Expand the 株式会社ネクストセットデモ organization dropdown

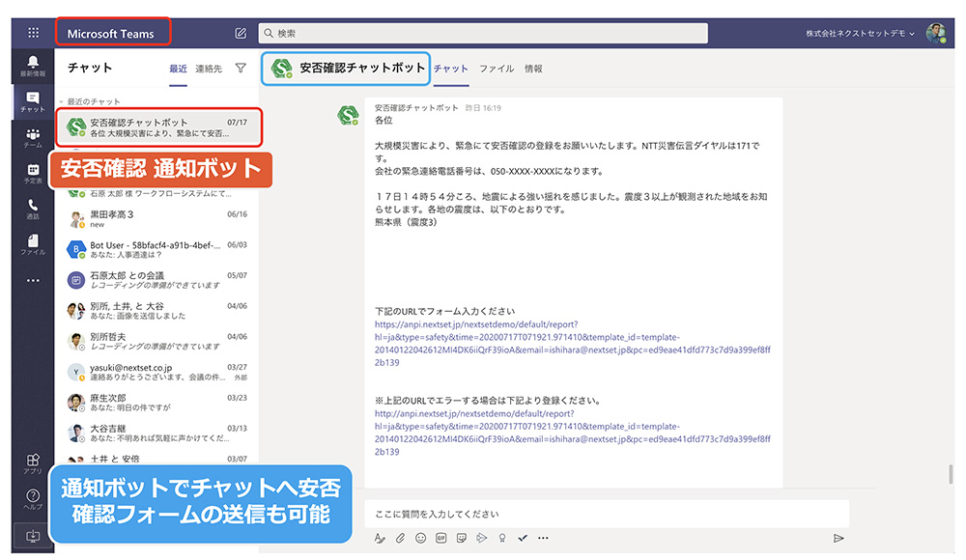860,33
